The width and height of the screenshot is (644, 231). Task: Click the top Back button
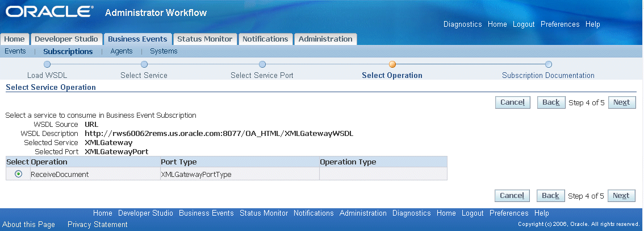click(551, 102)
